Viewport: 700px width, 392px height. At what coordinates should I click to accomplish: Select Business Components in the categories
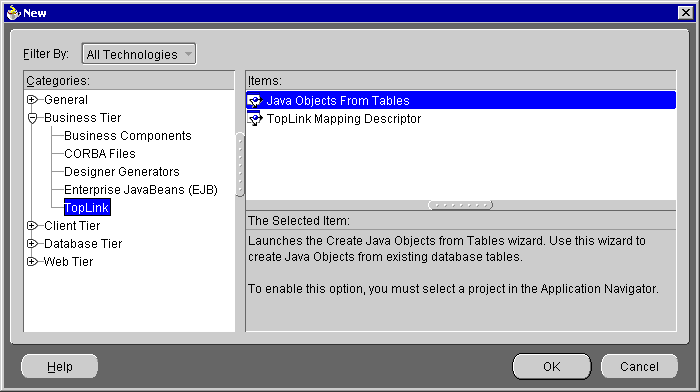128,136
